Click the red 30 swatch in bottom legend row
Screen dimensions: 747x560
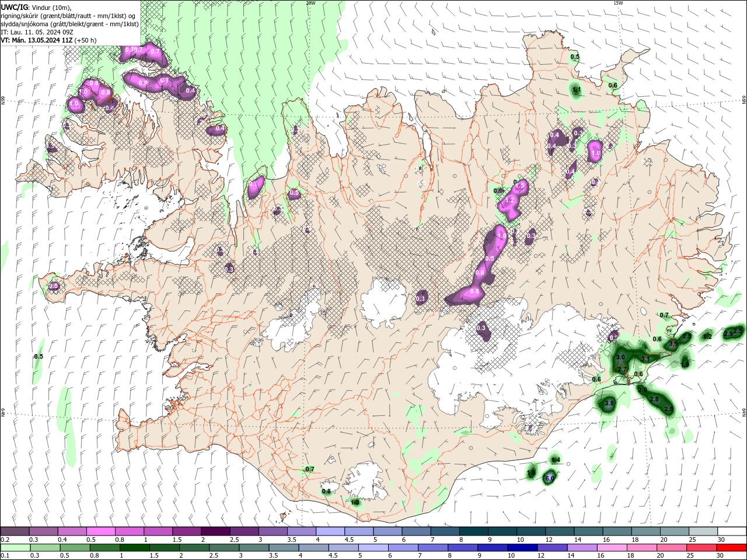pyautogui.click(x=731, y=548)
